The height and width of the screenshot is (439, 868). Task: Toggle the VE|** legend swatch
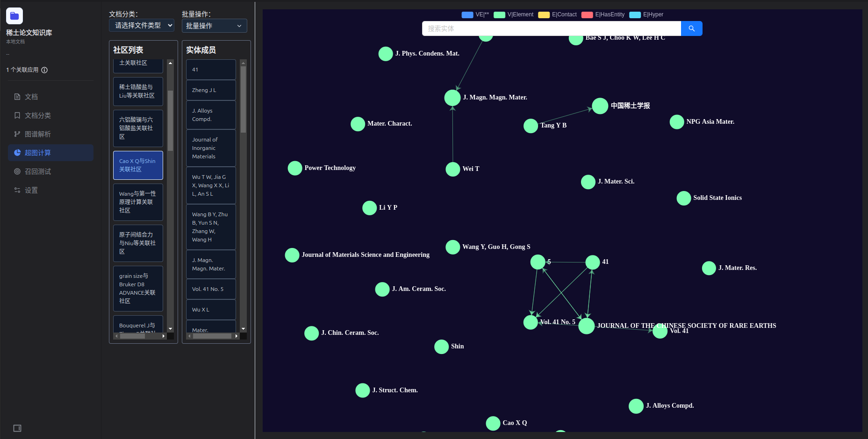(467, 15)
